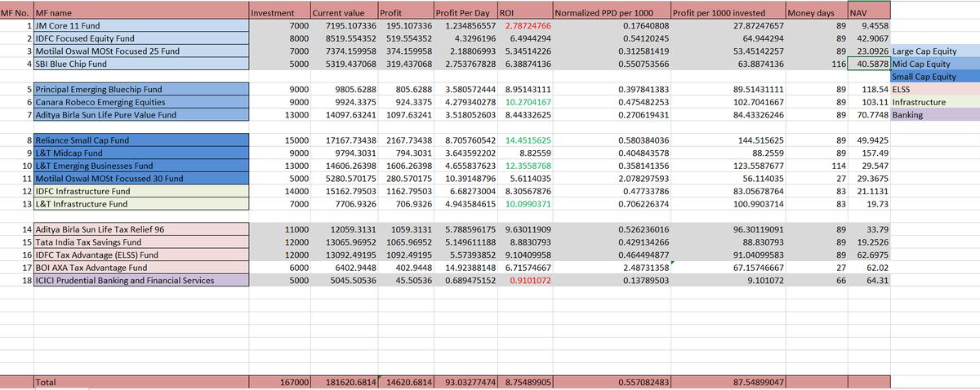
Task: Select current value 17167.73438
Action: (345, 140)
